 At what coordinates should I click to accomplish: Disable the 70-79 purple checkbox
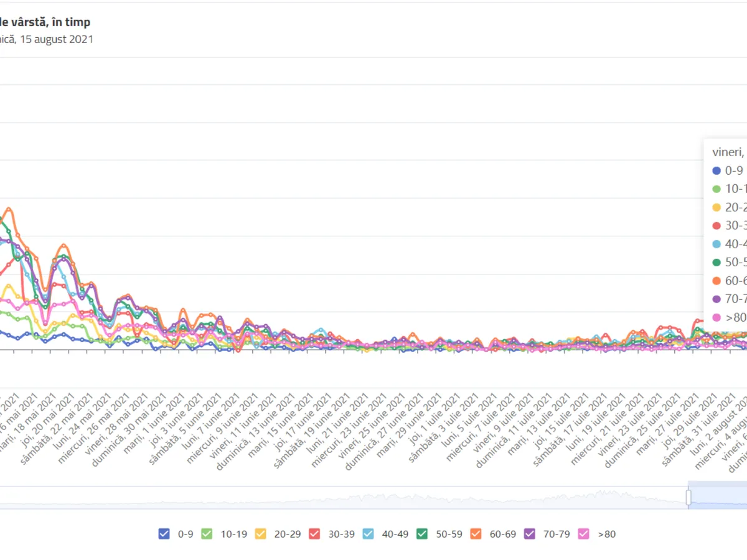point(530,533)
